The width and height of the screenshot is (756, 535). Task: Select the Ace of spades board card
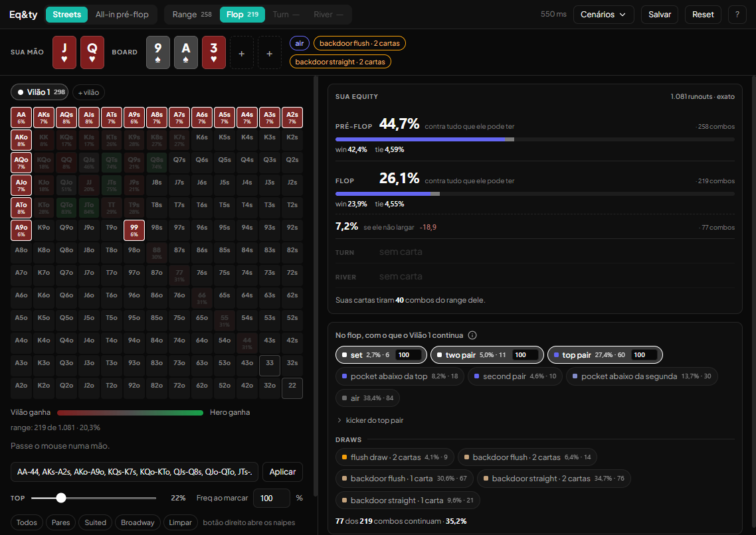click(x=185, y=52)
